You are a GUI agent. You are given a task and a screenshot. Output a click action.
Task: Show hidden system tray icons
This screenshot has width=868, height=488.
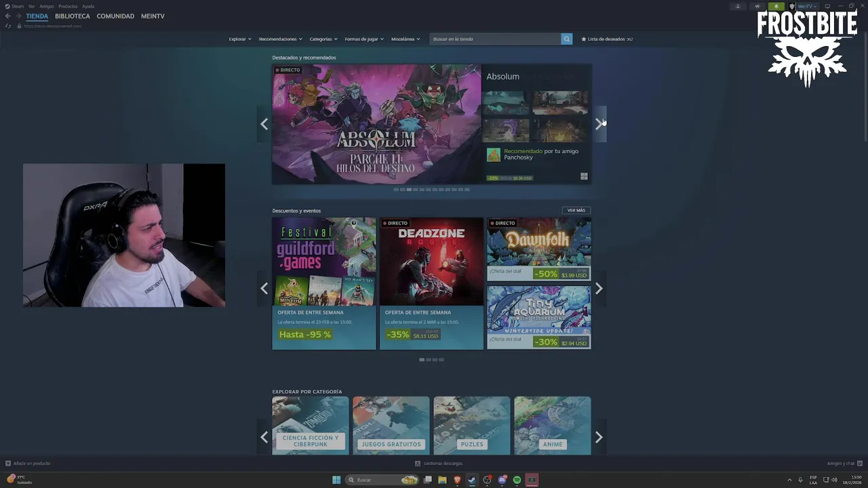coord(789,480)
